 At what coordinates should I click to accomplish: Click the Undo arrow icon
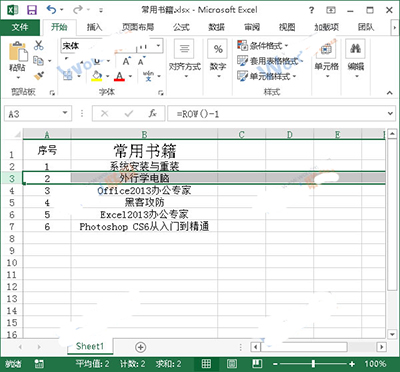coord(51,9)
